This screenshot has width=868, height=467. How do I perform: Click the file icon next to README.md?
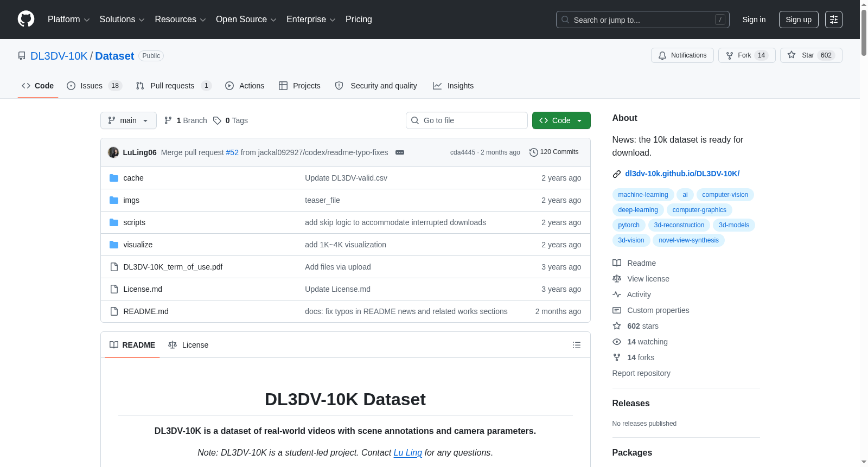pyautogui.click(x=114, y=311)
